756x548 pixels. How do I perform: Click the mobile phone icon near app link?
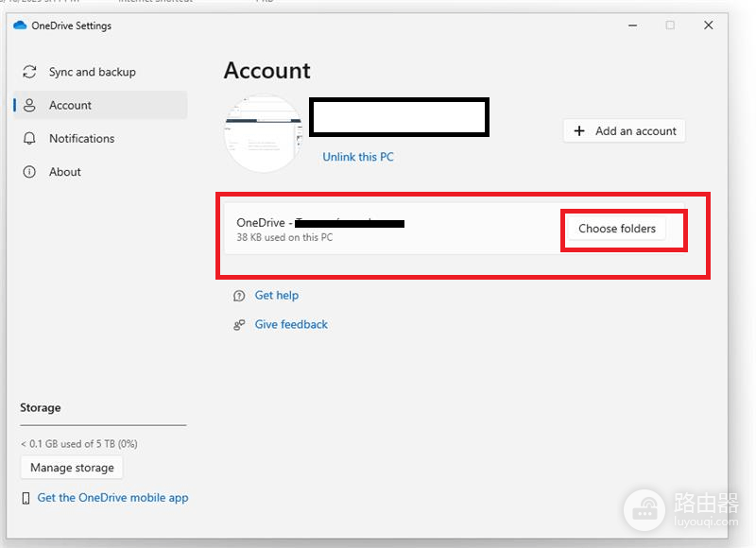click(26, 498)
